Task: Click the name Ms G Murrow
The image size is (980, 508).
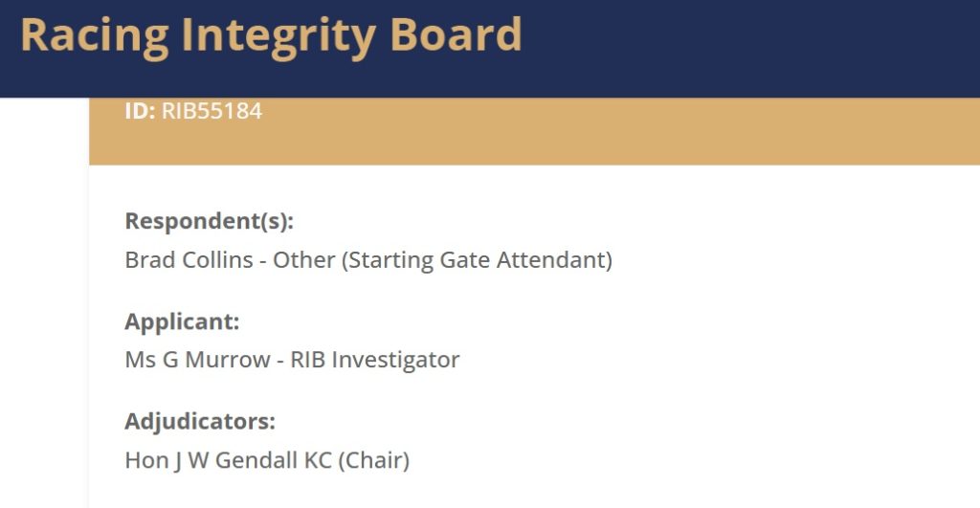Action: (x=197, y=360)
